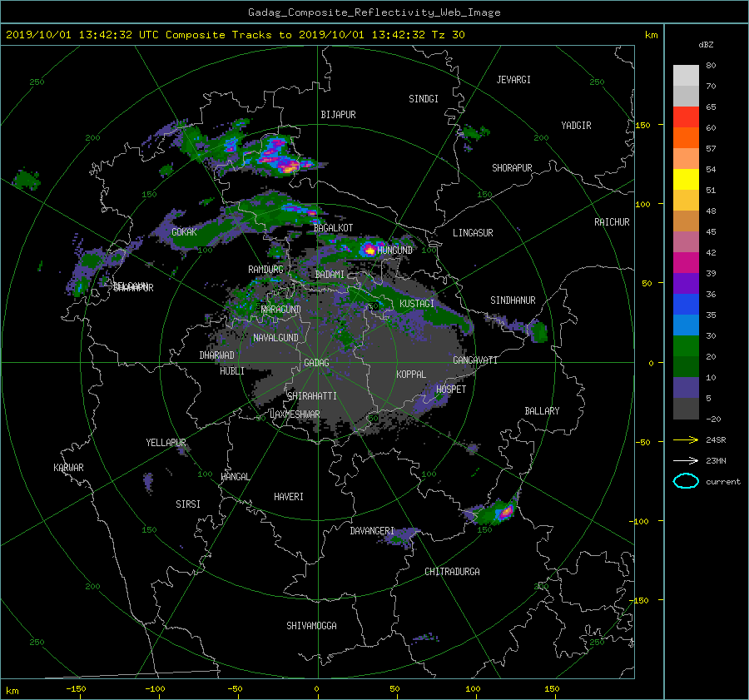Click the blue 35 dBZ color swatch
749x700 pixels.
click(x=686, y=305)
